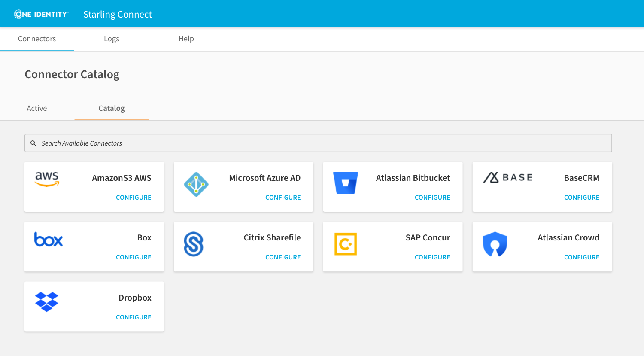Click the BaseCRM logo
Image resolution: width=644 pixels, height=356 pixels.
click(507, 177)
